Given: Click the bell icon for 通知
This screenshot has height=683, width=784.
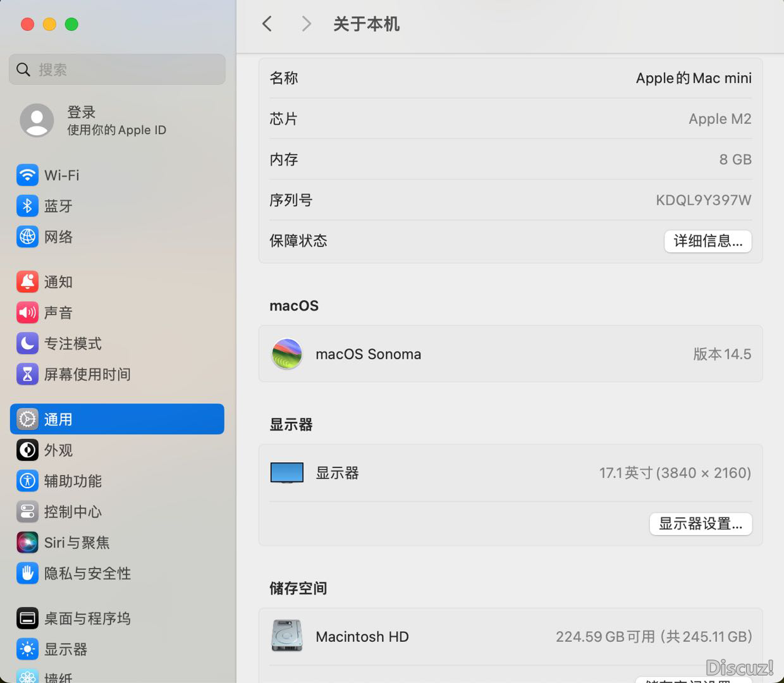Looking at the screenshot, I should 27,281.
